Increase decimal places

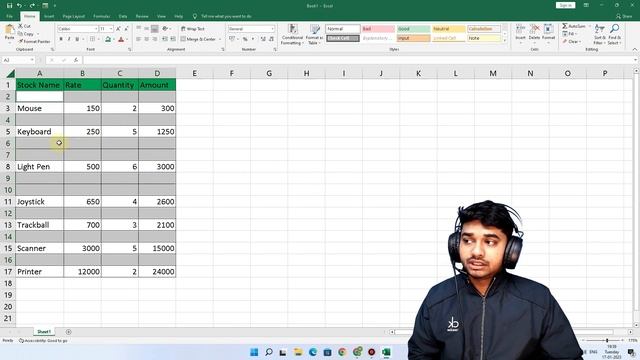tap(263, 39)
